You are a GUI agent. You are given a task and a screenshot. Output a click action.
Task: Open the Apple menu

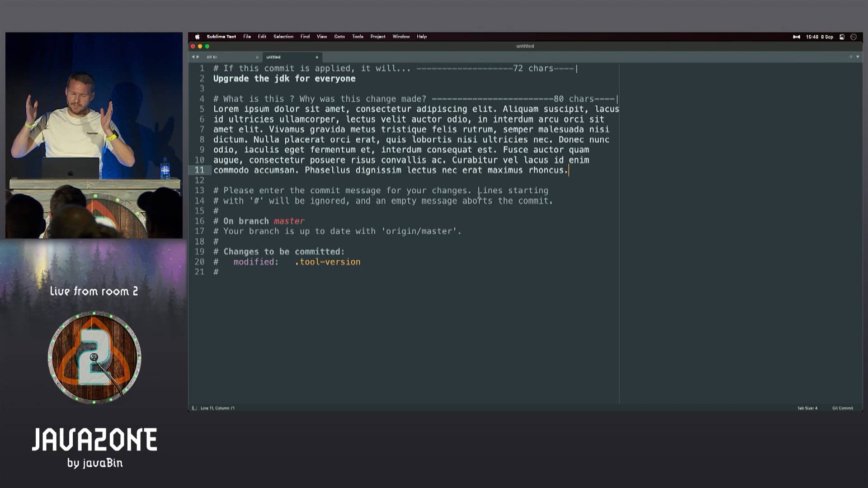197,37
